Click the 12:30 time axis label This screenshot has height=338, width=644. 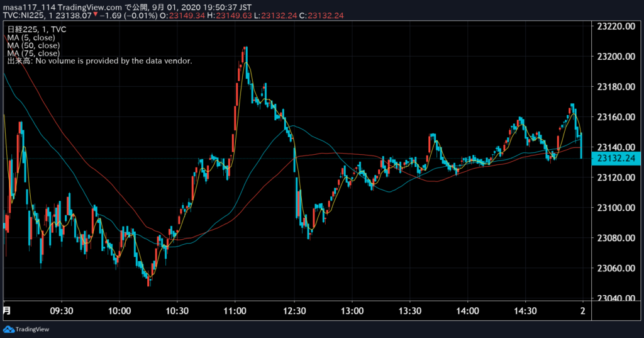coord(294,311)
